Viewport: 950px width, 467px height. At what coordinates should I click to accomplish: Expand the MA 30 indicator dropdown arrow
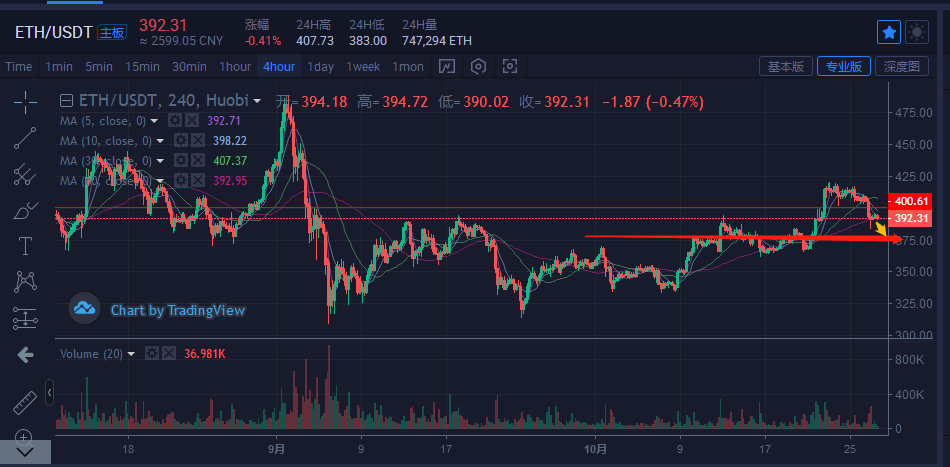[160, 161]
